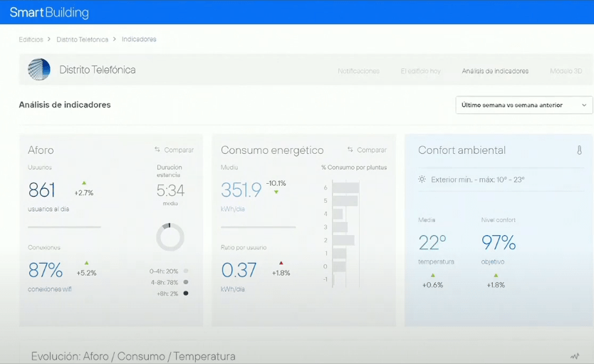Click the thermometer icon in Confort ambiental
The width and height of the screenshot is (594, 364).
tap(579, 150)
